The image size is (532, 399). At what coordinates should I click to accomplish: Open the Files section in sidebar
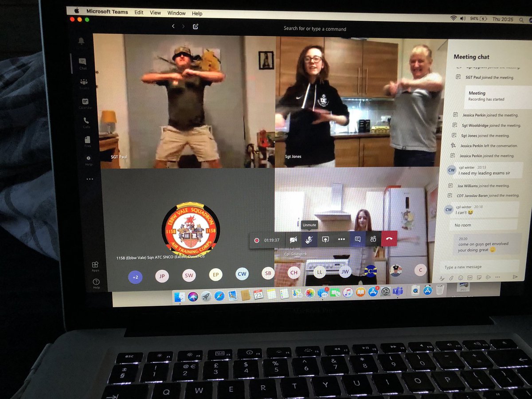click(88, 142)
